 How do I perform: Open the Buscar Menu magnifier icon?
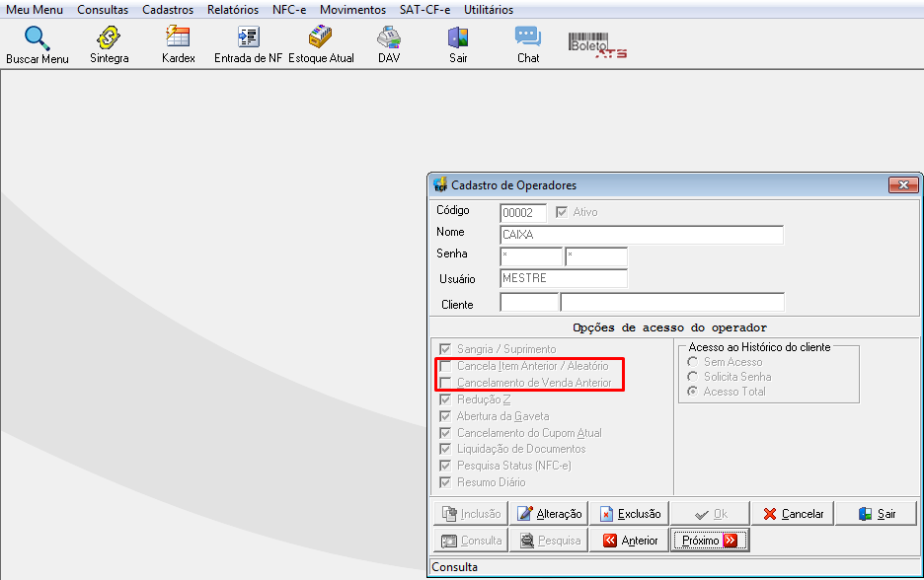[x=37, y=37]
